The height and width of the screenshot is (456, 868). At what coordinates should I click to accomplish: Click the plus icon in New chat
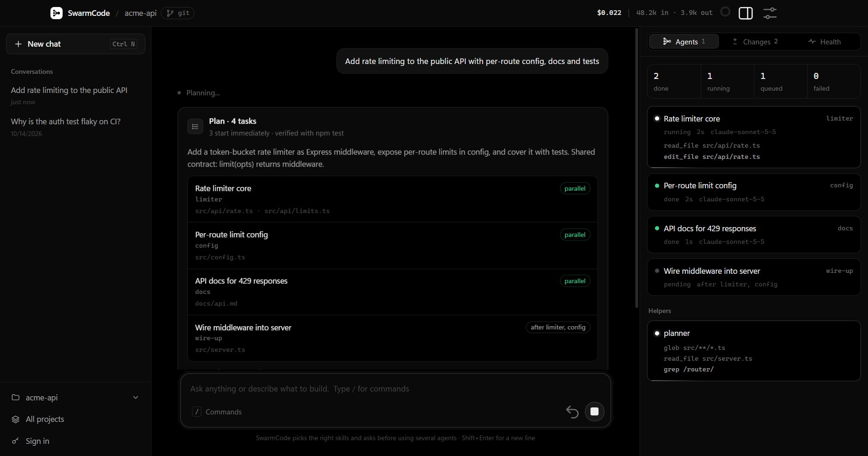(x=18, y=44)
